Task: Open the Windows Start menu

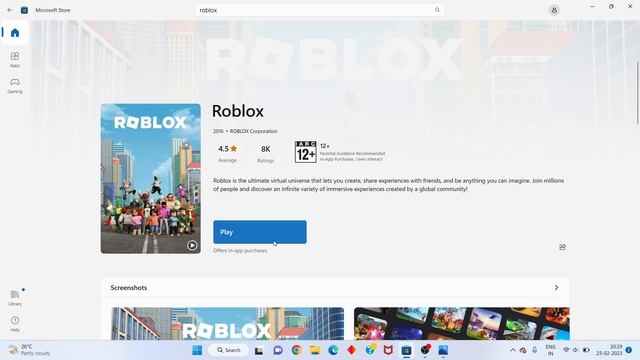Action: tap(197, 350)
